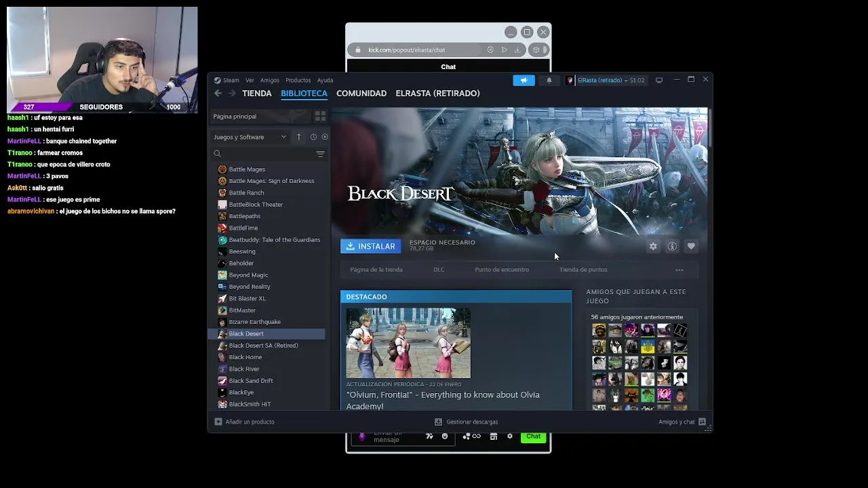Send message with green Chat button
The image size is (868, 488).
pos(534,436)
